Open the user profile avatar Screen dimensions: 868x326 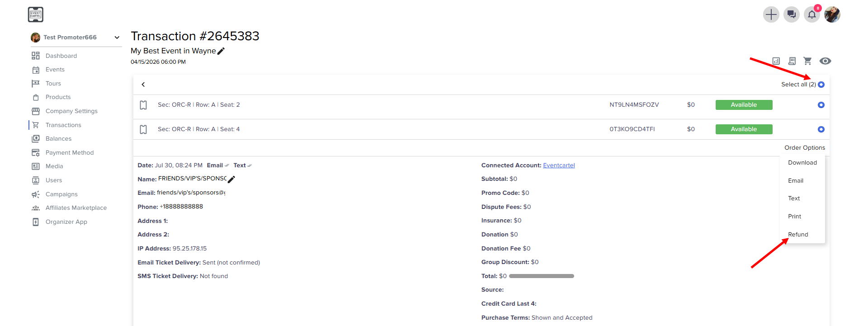coord(832,14)
